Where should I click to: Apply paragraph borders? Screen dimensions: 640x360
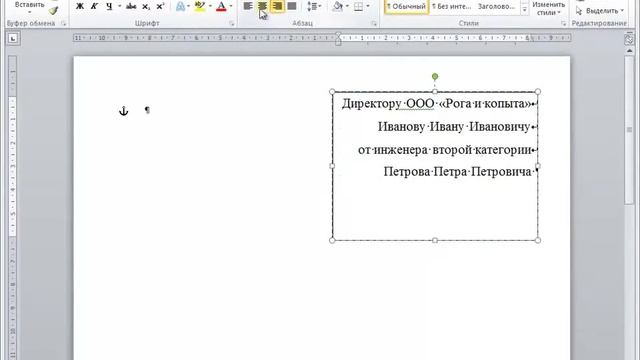click(358, 6)
